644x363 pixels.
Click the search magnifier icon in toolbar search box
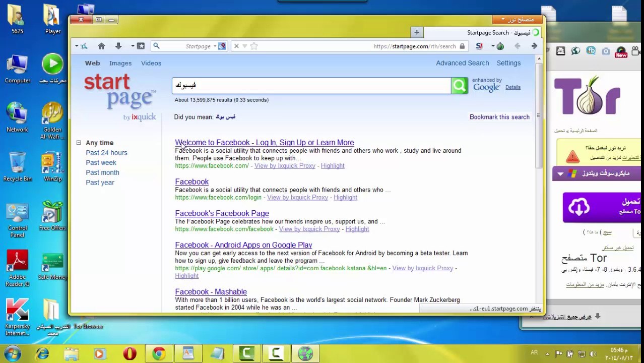tap(156, 46)
